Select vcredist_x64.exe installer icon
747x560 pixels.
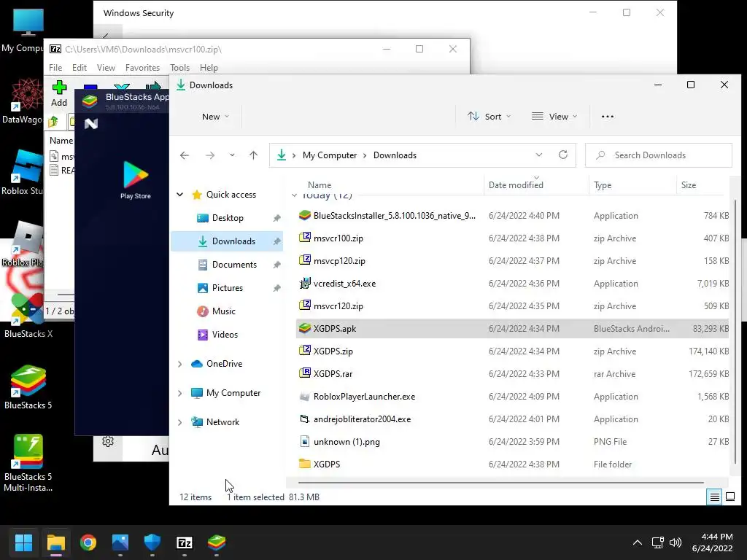coord(304,284)
